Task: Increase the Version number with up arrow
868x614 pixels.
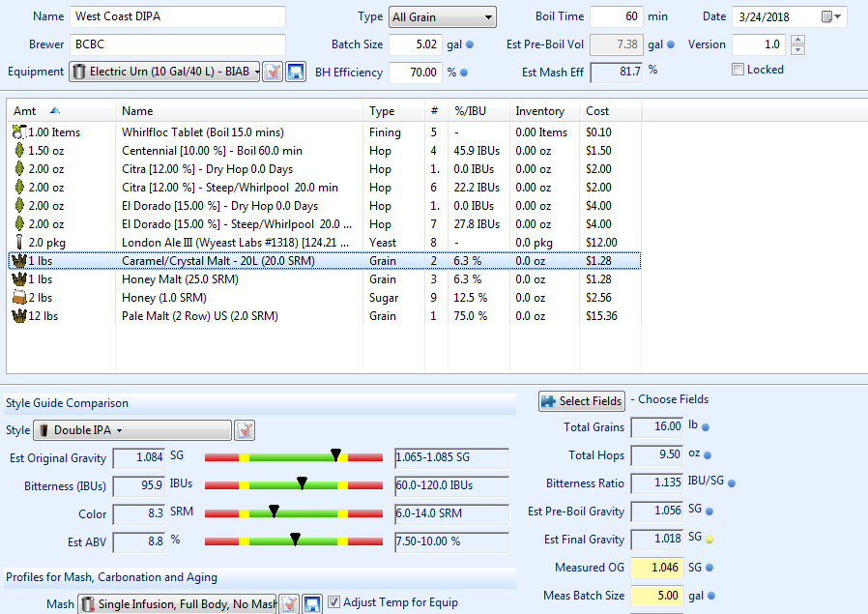Action: pyautogui.click(x=797, y=40)
